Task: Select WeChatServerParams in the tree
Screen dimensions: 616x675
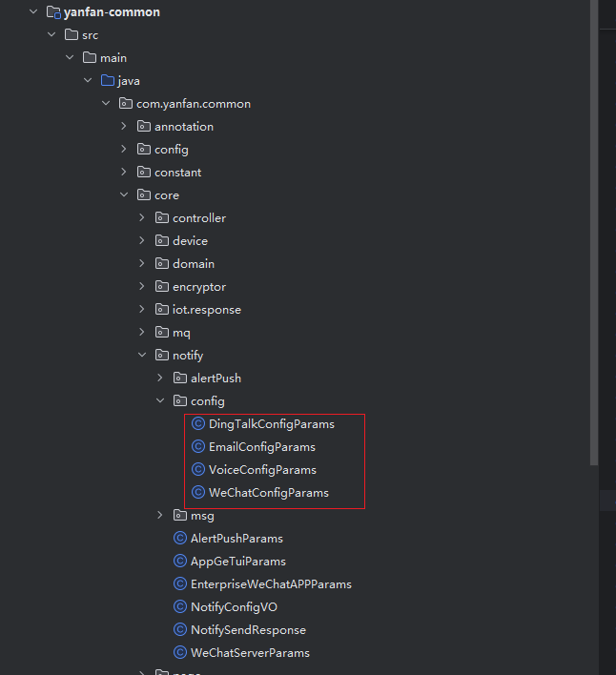Action: (250, 653)
